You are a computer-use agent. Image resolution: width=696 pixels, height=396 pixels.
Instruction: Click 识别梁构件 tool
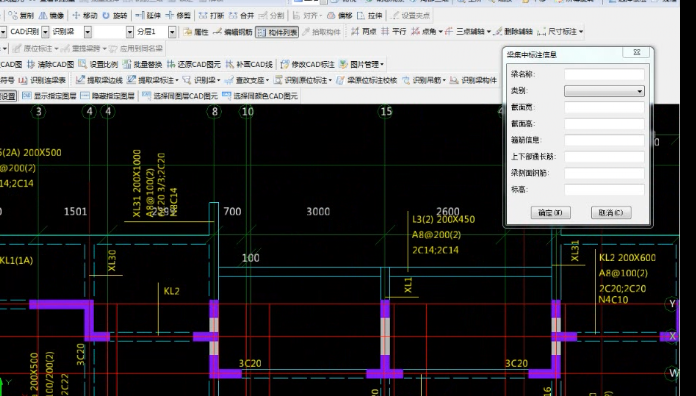click(x=473, y=80)
